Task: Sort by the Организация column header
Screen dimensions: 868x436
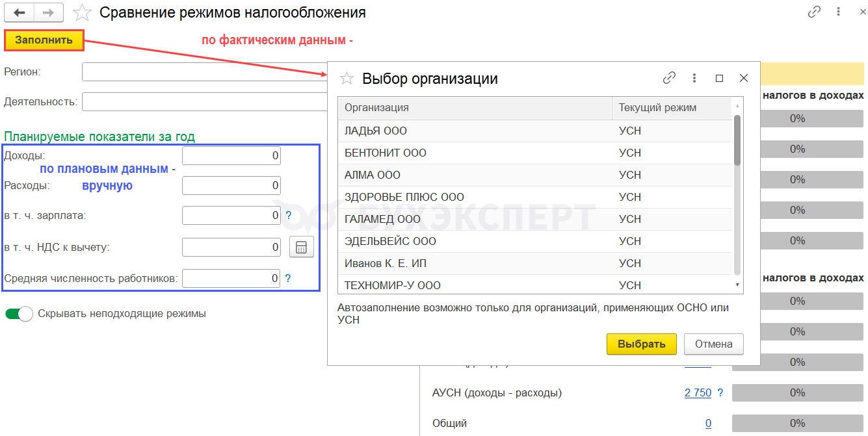Action: [475, 108]
